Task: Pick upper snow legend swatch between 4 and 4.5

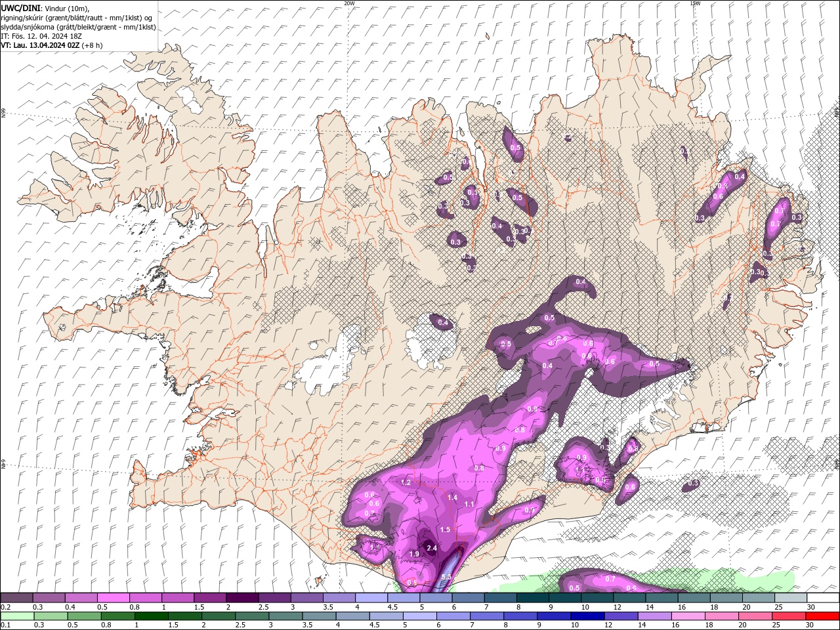Action: (371, 598)
